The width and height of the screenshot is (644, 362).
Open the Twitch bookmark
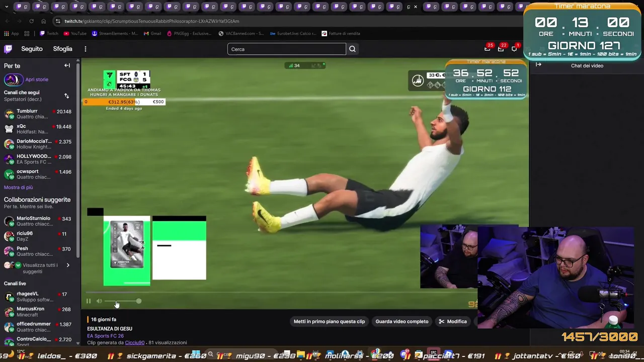(49, 34)
